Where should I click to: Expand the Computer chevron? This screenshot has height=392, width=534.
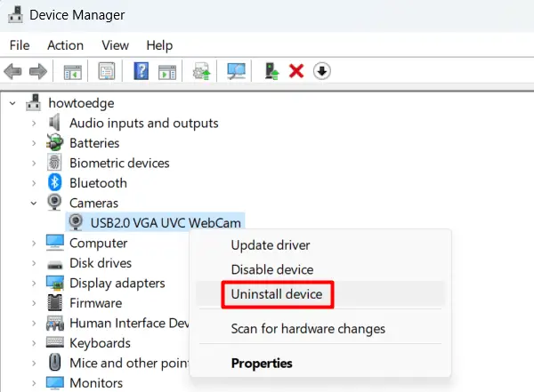pyautogui.click(x=34, y=243)
